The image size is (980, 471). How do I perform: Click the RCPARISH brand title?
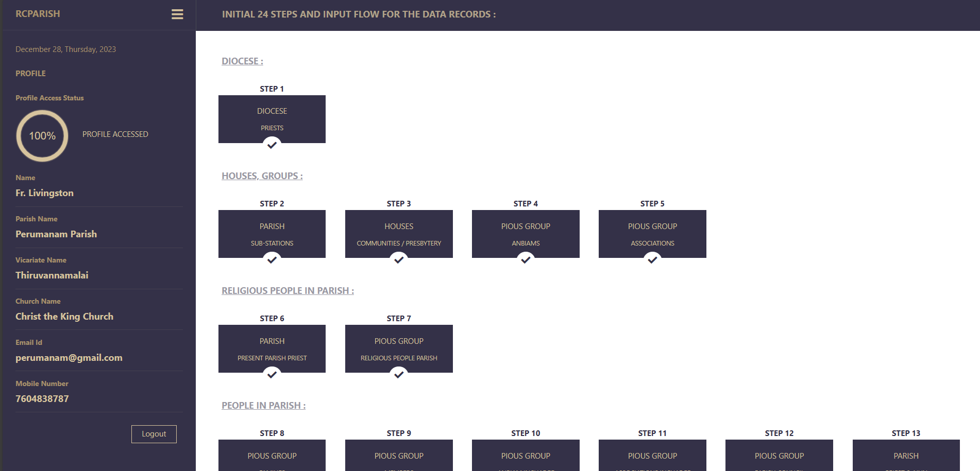coord(38,14)
